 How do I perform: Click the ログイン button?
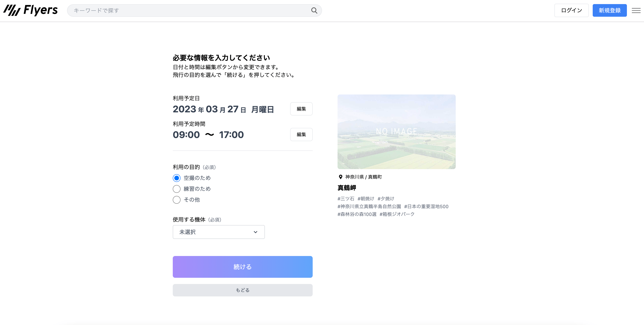pyautogui.click(x=571, y=10)
